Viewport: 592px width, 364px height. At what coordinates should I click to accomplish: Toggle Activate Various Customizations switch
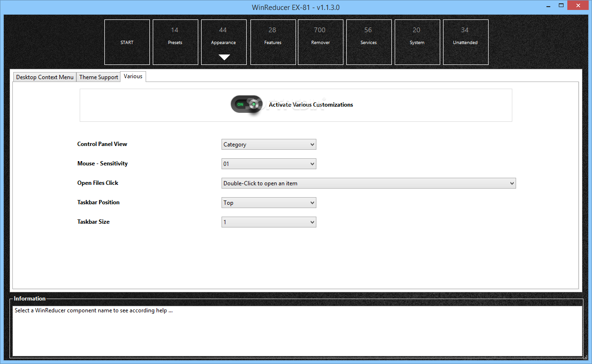(x=247, y=104)
